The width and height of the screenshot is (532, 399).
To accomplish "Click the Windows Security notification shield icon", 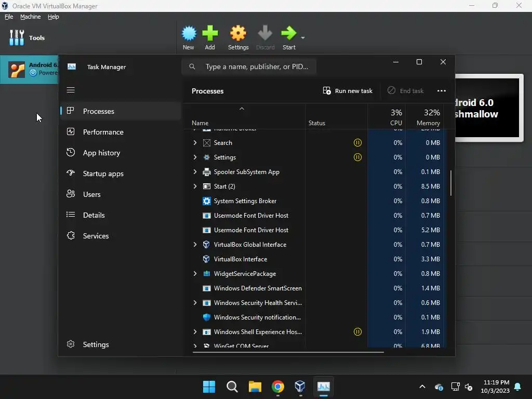I will 207,317.
